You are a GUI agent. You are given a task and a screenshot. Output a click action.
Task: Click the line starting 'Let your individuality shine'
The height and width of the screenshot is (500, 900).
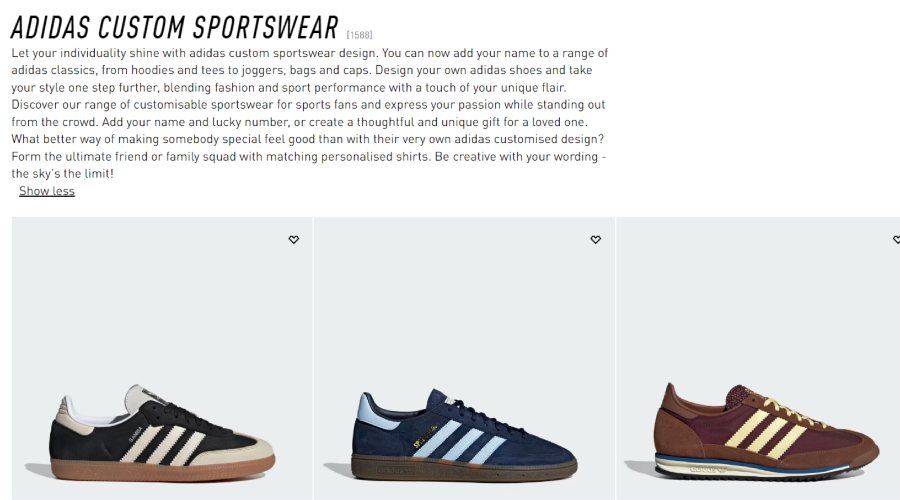309,53
